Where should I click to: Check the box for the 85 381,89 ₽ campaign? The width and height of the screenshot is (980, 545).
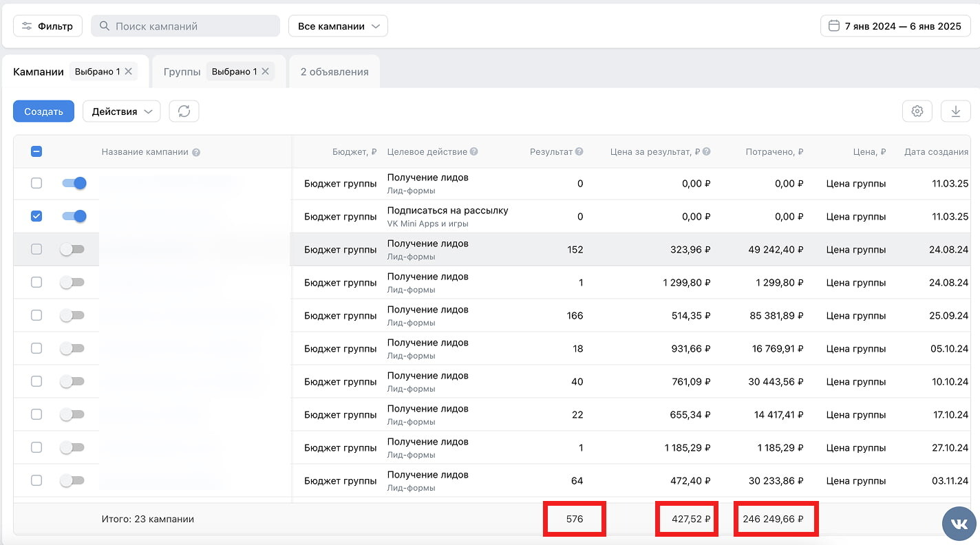click(36, 315)
